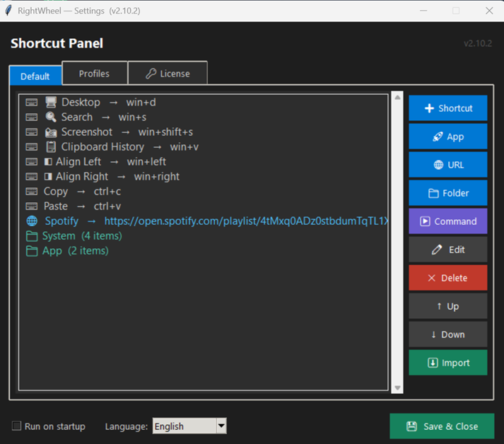Image resolution: width=504 pixels, height=444 pixels.
Task: Select the Clipboard History → win+v row
Action: (x=203, y=147)
